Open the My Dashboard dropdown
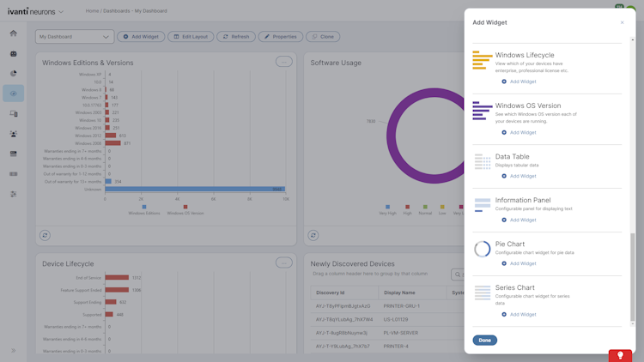644x362 pixels. [75, 37]
